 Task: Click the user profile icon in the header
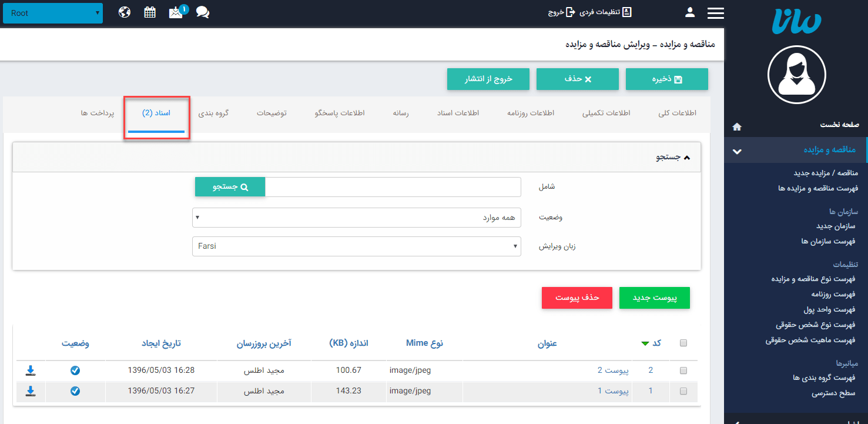click(x=690, y=12)
